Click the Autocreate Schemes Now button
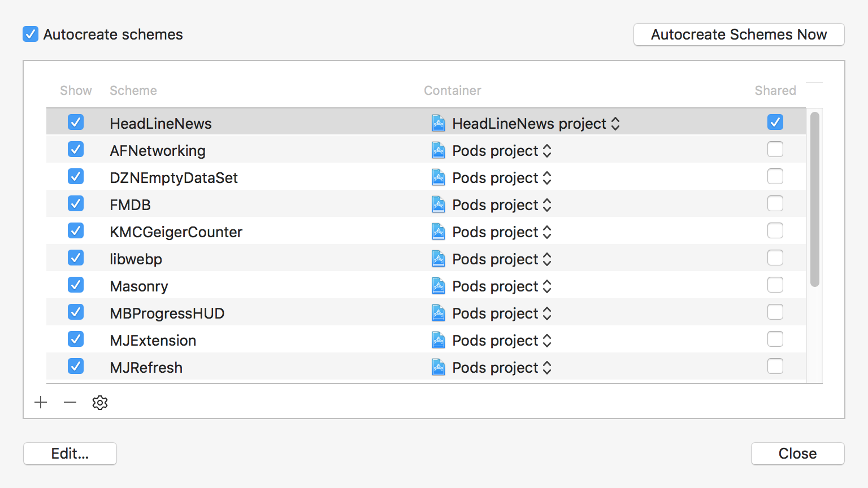Screen dimensions: 868x488 (x=739, y=34)
